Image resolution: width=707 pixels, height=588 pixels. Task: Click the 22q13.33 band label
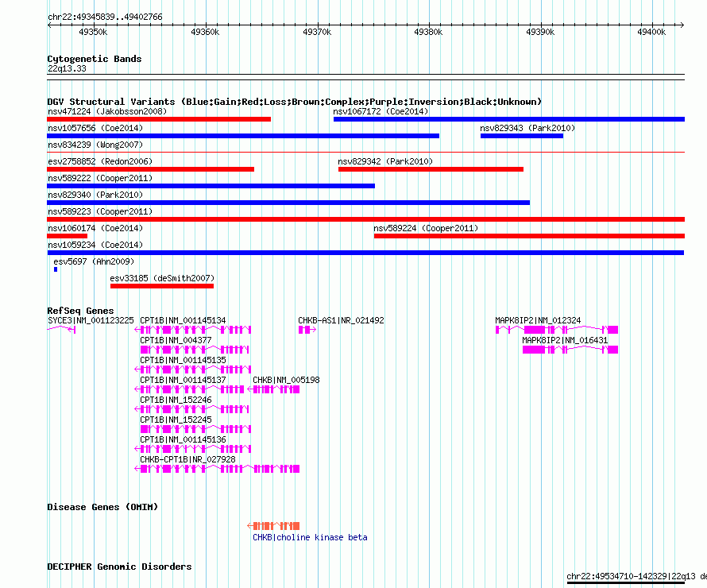[x=67, y=68]
